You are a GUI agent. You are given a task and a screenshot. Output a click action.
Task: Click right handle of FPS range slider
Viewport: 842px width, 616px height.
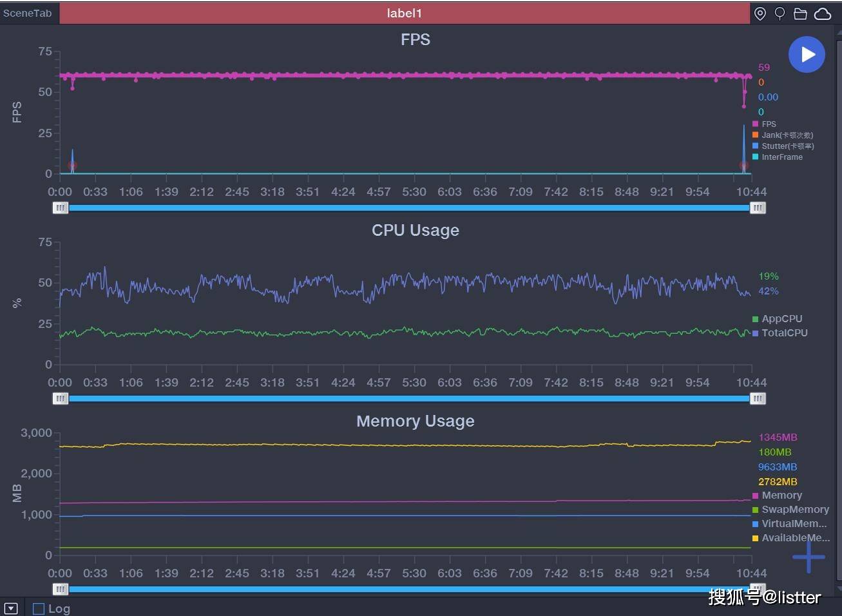(758, 207)
